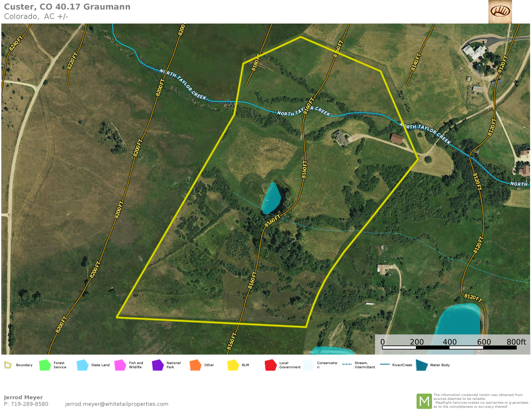Click the Forest Service green legend swatch
The width and height of the screenshot is (532, 411).
pos(45,365)
